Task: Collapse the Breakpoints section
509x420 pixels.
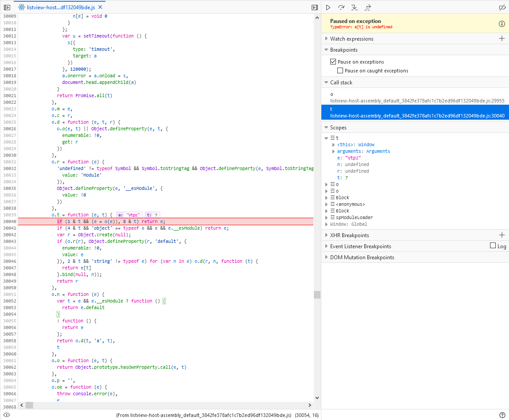Action: coord(326,50)
